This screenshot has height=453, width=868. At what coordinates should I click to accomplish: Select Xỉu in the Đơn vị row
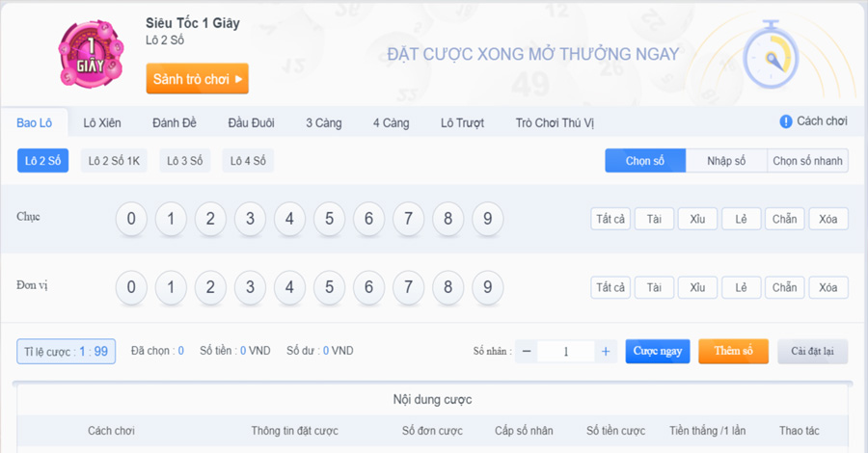pyautogui.click(x=697, y=287)
